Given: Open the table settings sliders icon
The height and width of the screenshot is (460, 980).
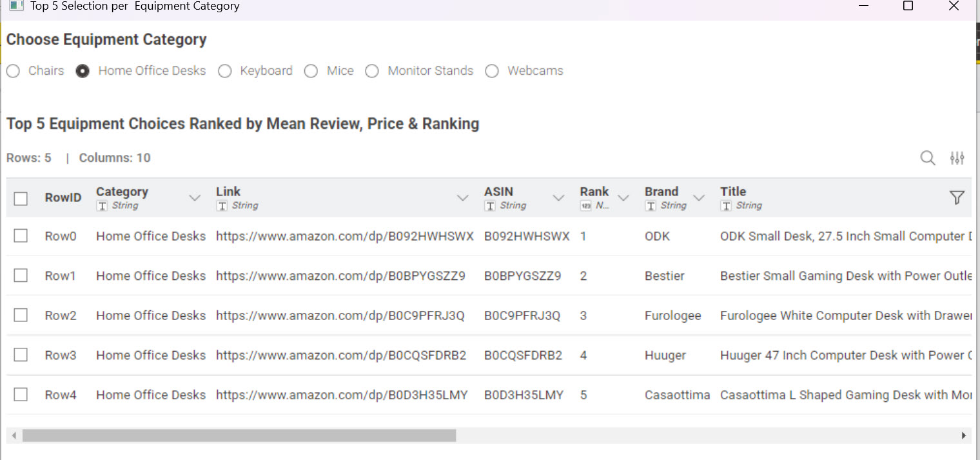Looking at the screenshot, I should tap(957, 158).
